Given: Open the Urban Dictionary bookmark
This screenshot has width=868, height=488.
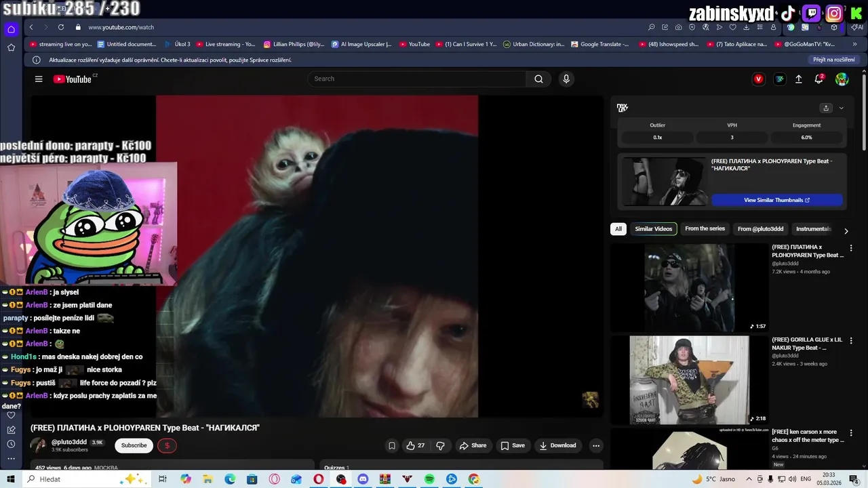Looking at the screenshot, I should pyautogui.click(x=534, y=44).
